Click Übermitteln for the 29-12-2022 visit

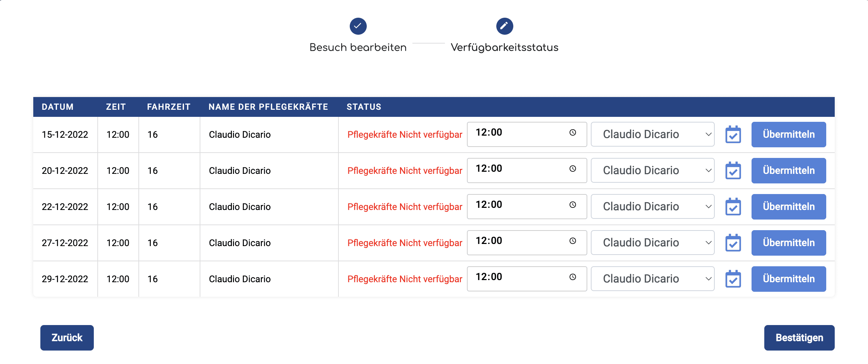click(789, 279)
